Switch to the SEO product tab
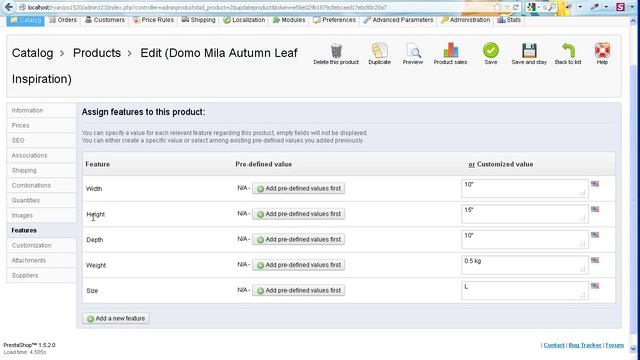This screenshot has height=360, width=640. click(41, 140)
